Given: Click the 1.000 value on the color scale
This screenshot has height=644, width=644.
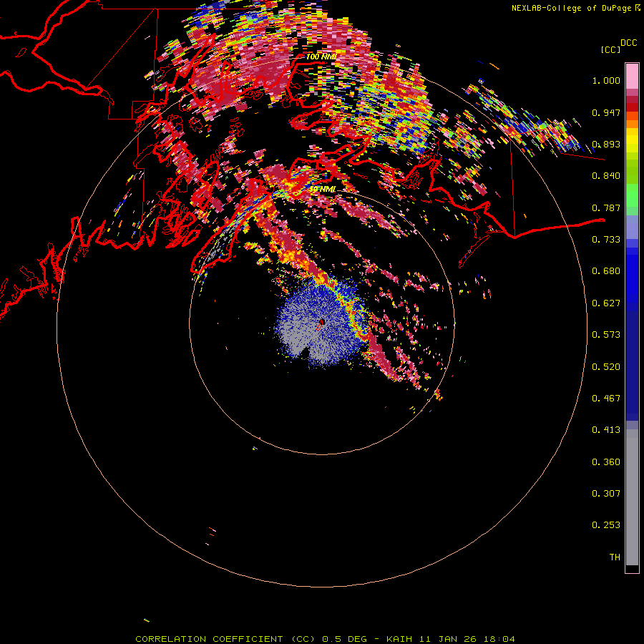Looking at the screenshot, I should coord(606,80).
